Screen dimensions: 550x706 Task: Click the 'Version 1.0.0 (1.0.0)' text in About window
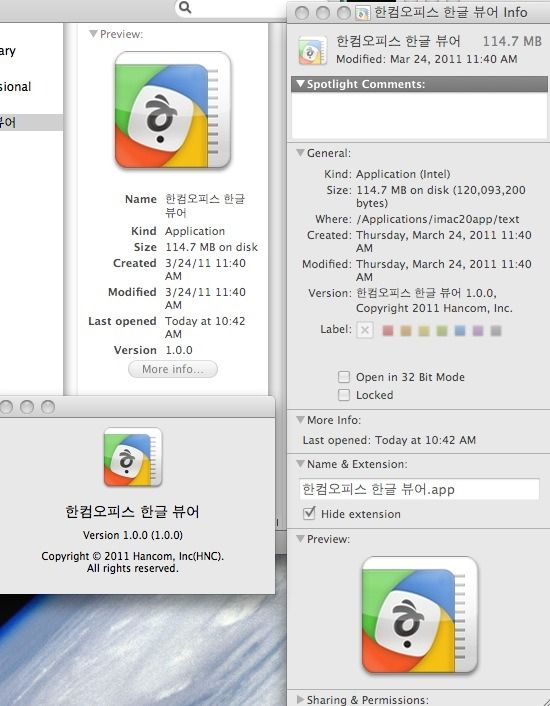[x=133, y=535]
